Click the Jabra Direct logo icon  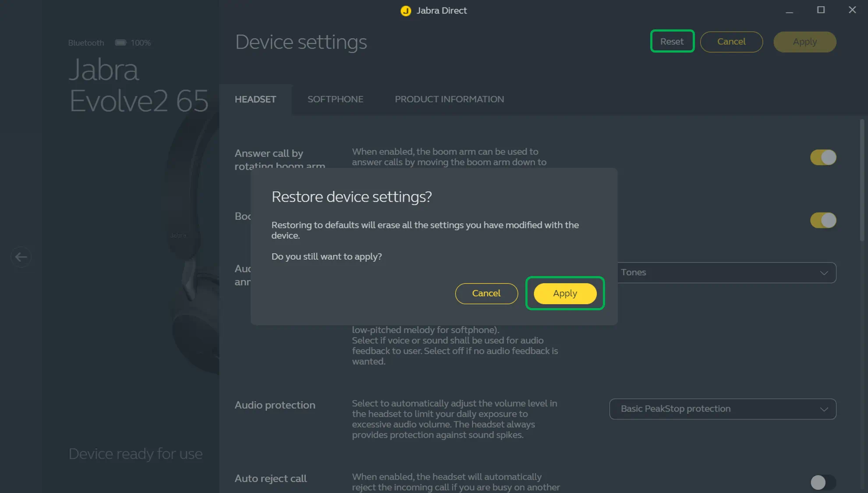click(x=406, y=11)
